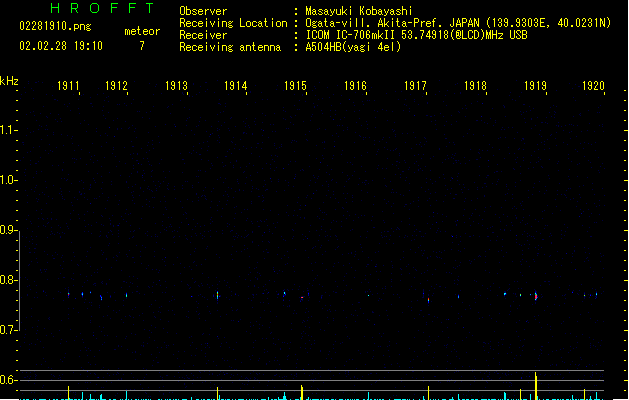Click the observer name Masayuki Kobayashi

click(x=359, y=11)
